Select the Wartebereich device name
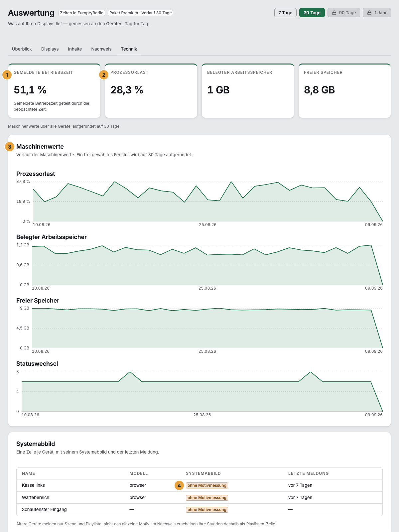 36,498
